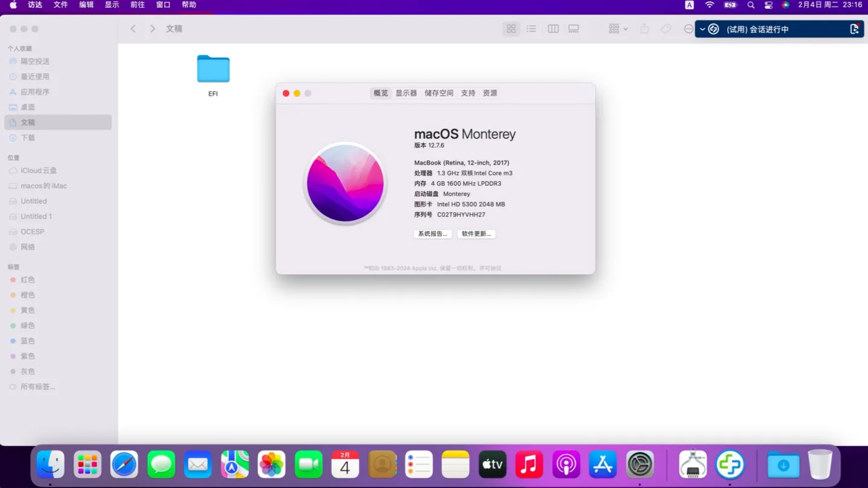Switch Finder to column view
868x488 pixels.
[x=553, y=29]
